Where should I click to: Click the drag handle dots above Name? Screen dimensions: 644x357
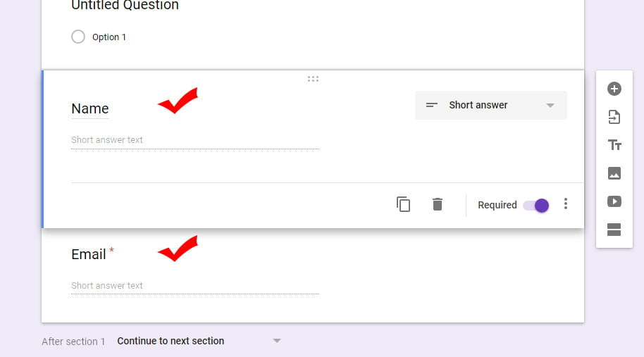(313, 79)
